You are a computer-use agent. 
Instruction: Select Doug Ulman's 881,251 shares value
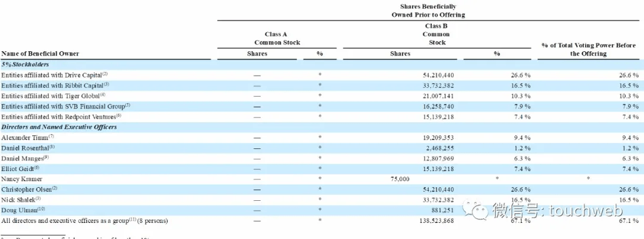441,210
